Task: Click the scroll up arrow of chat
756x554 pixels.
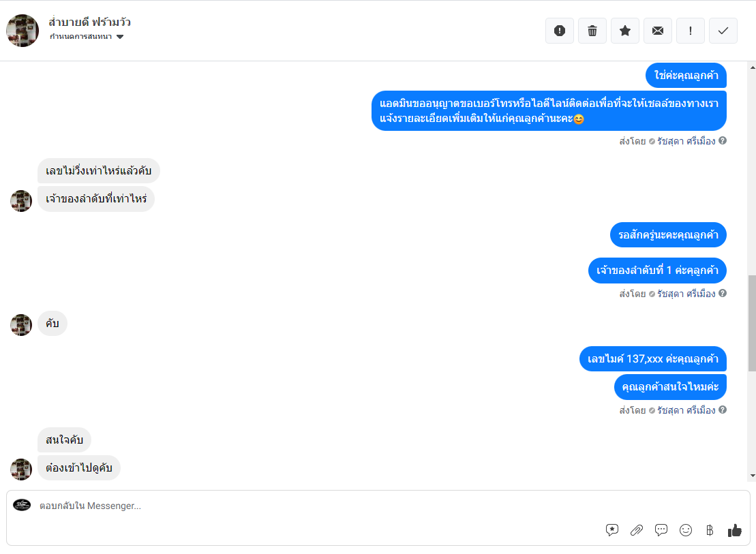Action: pyautogui.click(x=752, y=67)
